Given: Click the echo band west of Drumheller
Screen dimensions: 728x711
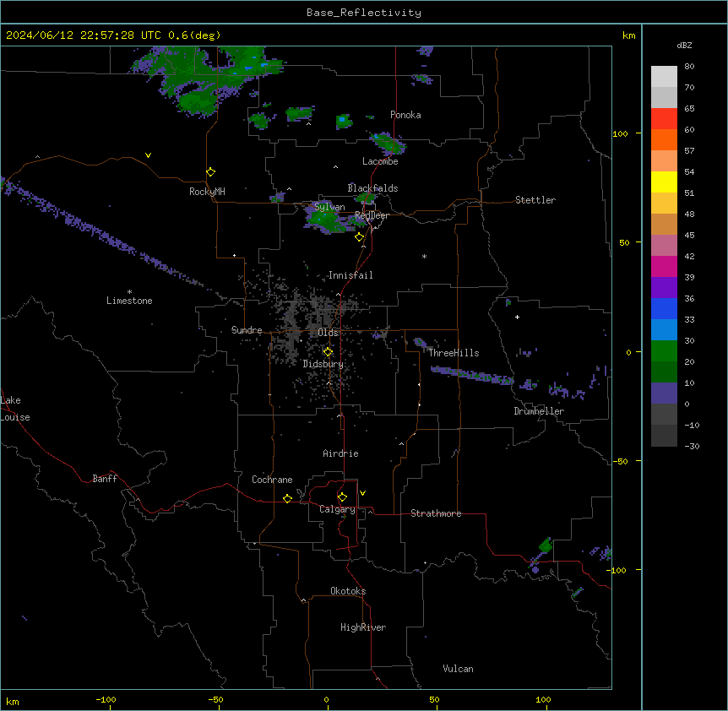Looking at the screenshot, I should [471, 375].
